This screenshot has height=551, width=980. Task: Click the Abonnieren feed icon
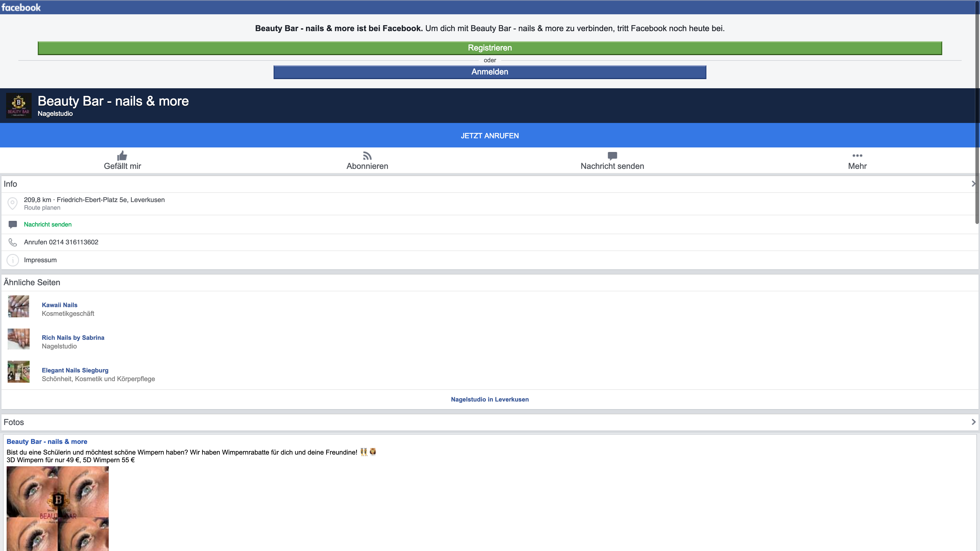(367, 156)
